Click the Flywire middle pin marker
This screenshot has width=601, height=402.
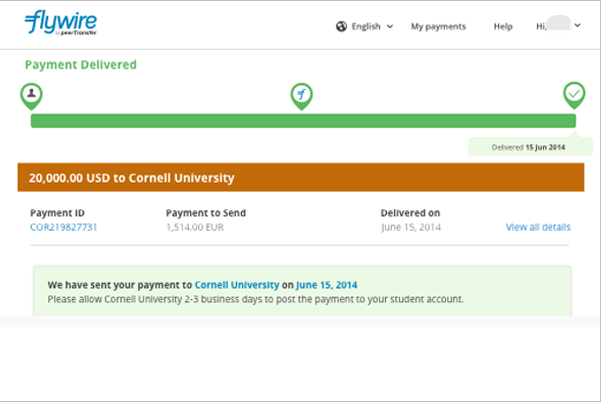302,96
